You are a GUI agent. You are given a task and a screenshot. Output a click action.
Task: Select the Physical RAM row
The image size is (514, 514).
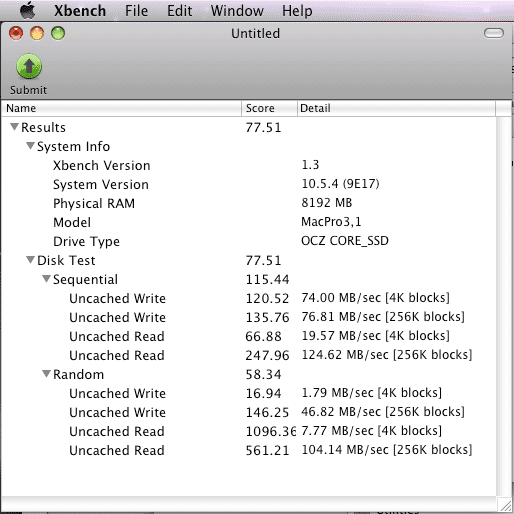249,203
